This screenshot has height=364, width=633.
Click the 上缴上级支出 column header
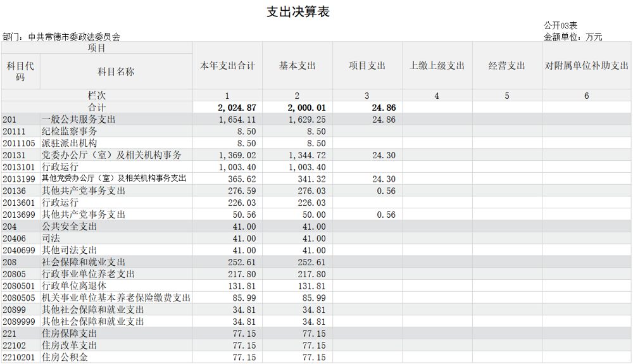[x=437, y=66]
